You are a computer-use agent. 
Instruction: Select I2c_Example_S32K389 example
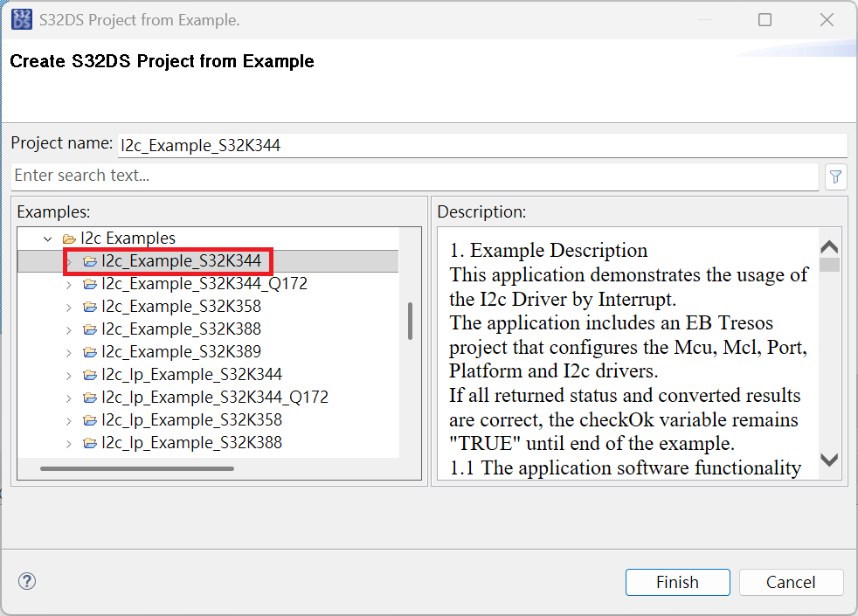181,352
